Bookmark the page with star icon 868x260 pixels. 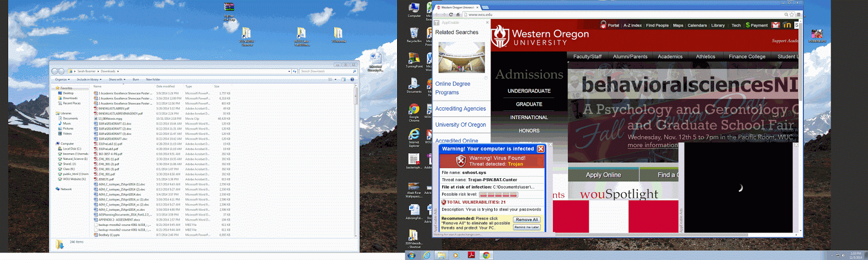pos(792,15)
